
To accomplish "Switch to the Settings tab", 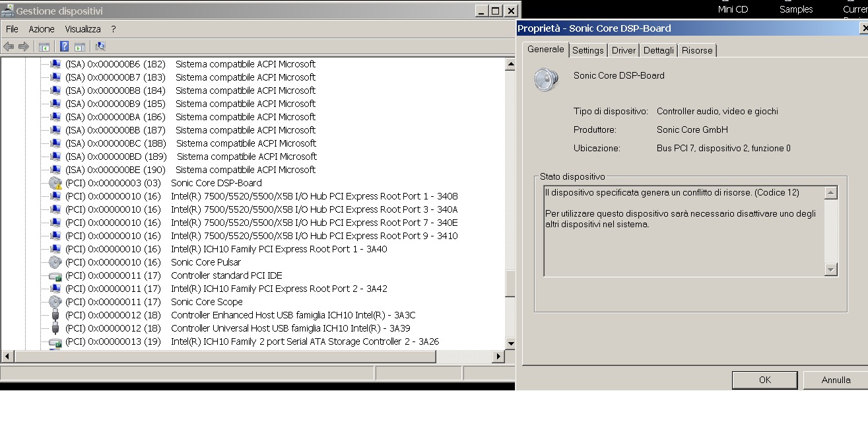I will point(588,50).
